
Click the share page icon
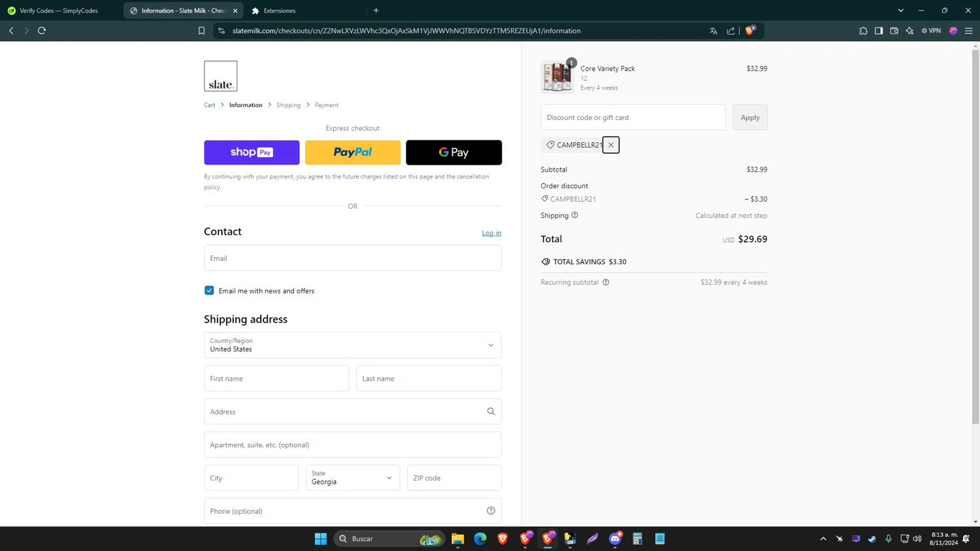pos(730,31)
